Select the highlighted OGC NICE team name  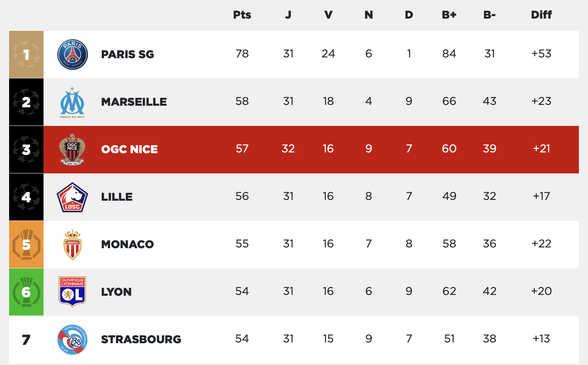click(129, 149)
